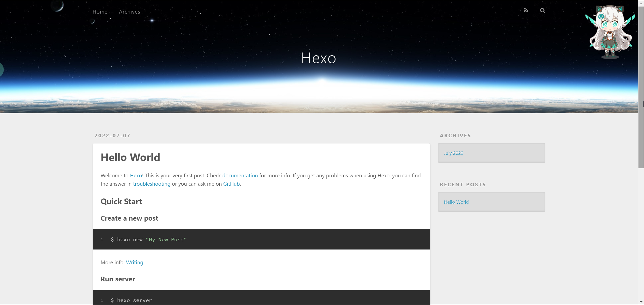This screenshot has height=305, width=644.
Task: Visit the troubleshooting link
Action: [x=151, y=184]
